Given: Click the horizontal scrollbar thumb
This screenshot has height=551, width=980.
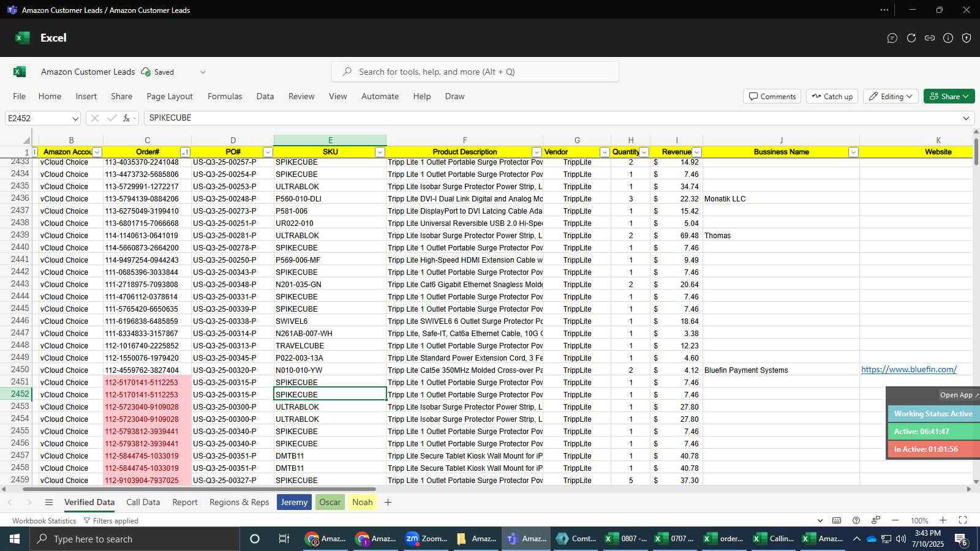Looking at the screenshot, I should pos(199,489).
